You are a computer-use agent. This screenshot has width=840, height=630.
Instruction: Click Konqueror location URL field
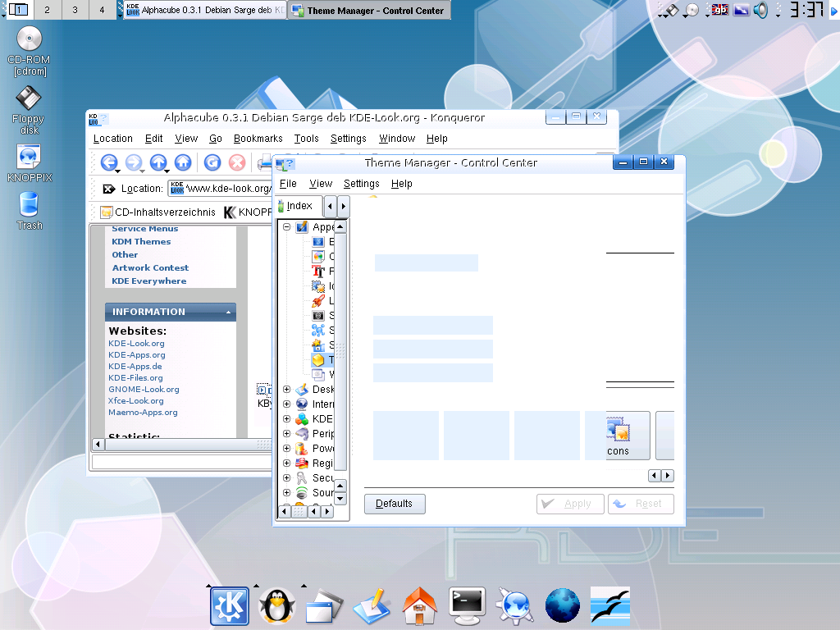(x=221, y=189)
